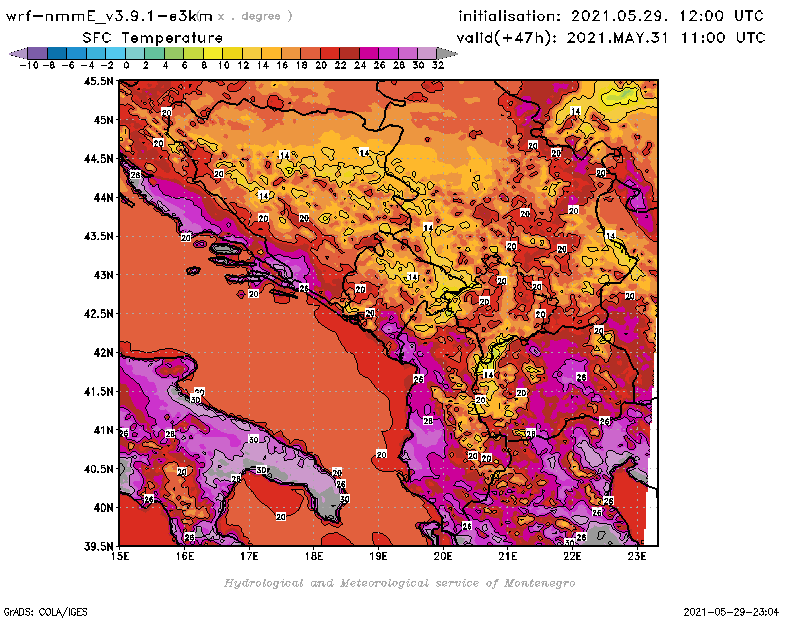Click the red swatch between 20 and 22
The image size is (800, 618).
point(330,53)
